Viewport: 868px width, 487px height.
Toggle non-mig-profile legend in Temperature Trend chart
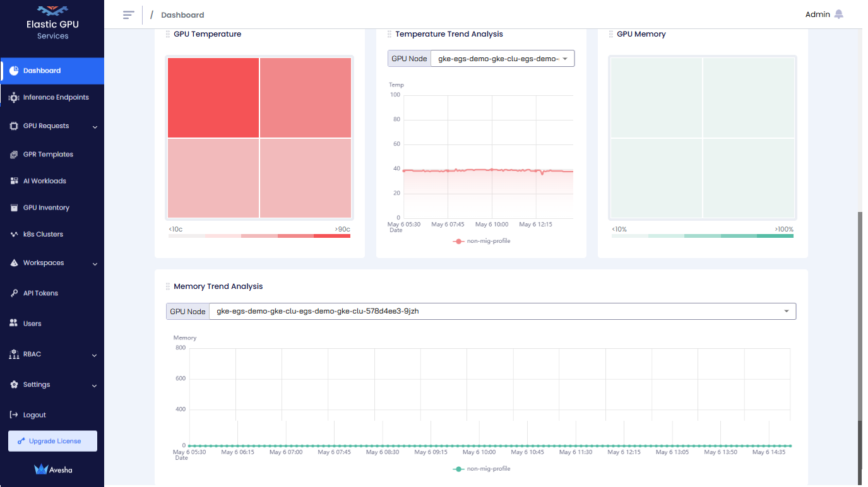click(x=482, y=241)
